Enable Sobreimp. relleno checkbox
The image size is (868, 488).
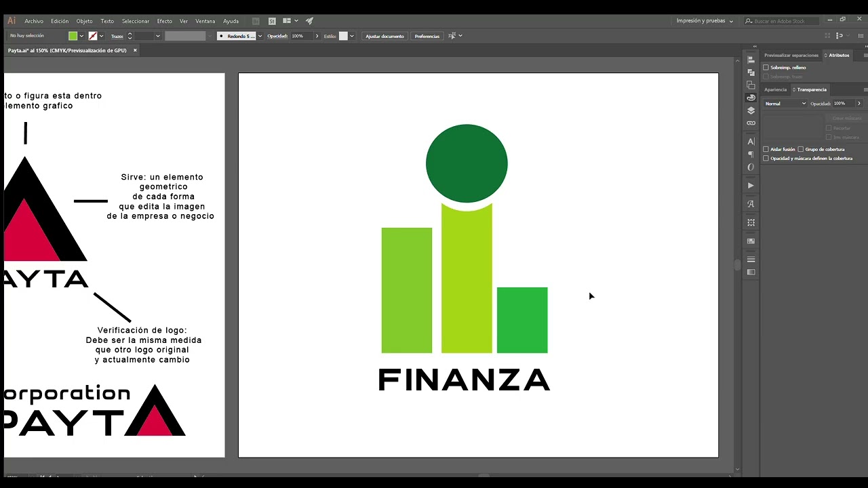[766, 67]
